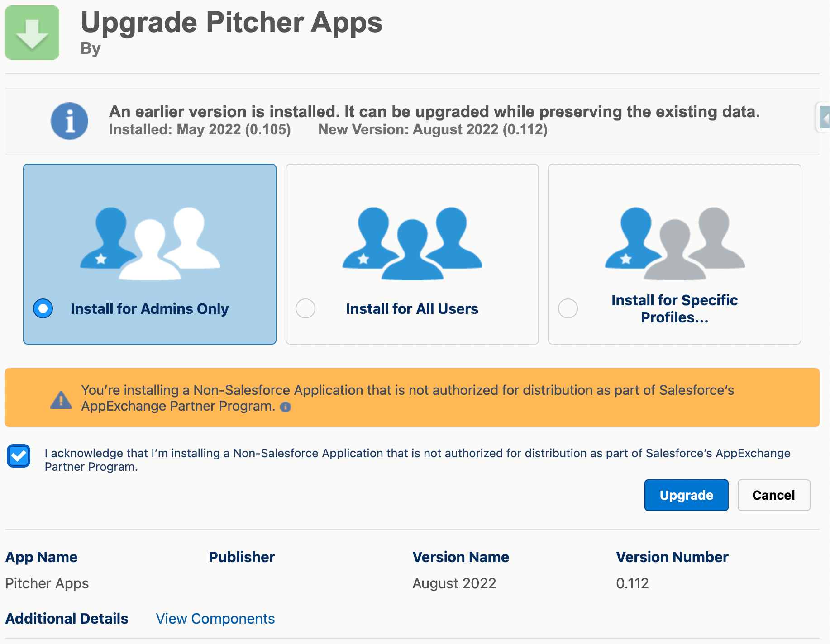Click the Install for Specific Profiles label
Viewport: 830px width, 644px height.
pyautogui.click(x=674, y=309)
